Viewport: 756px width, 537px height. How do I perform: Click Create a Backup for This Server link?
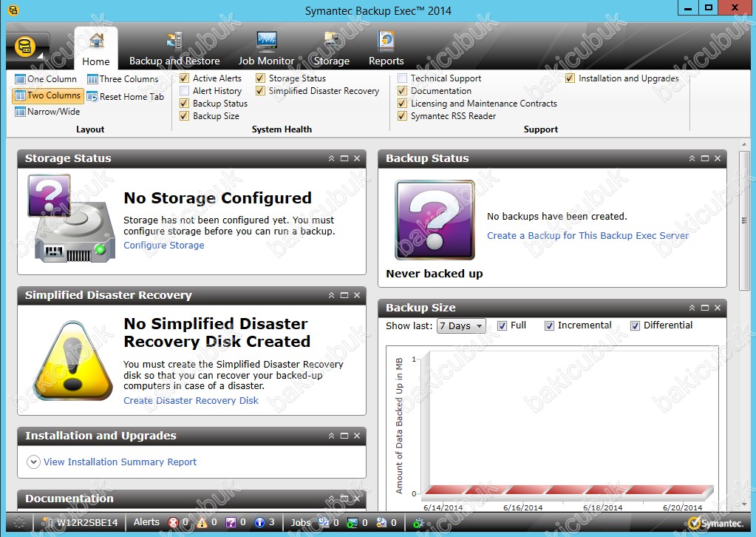tap(588, 235)
